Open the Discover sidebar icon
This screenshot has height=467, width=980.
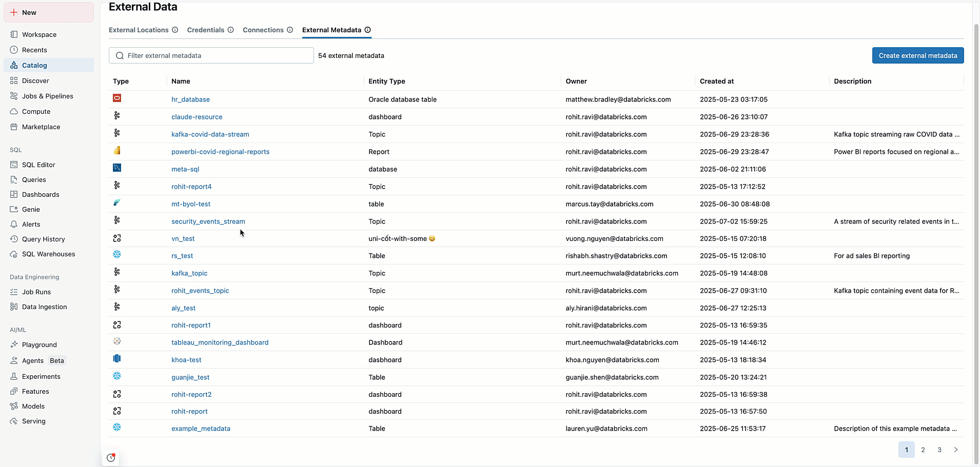[x=14, y=80]
